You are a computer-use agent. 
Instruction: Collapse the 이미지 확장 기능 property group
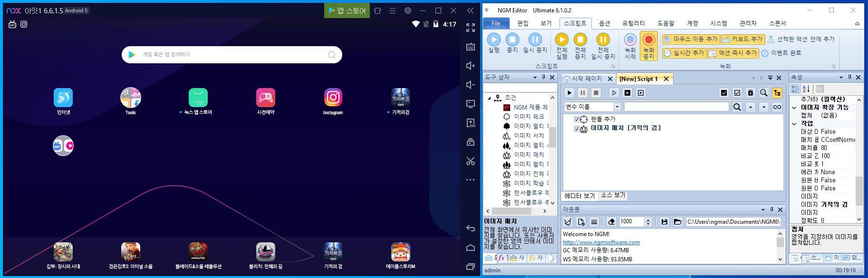coord(794,108)
